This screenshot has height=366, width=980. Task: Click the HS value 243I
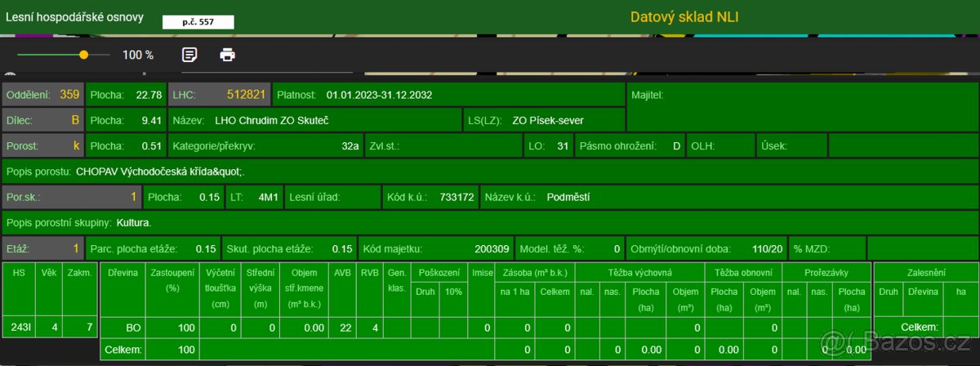(x=19, y=328)
